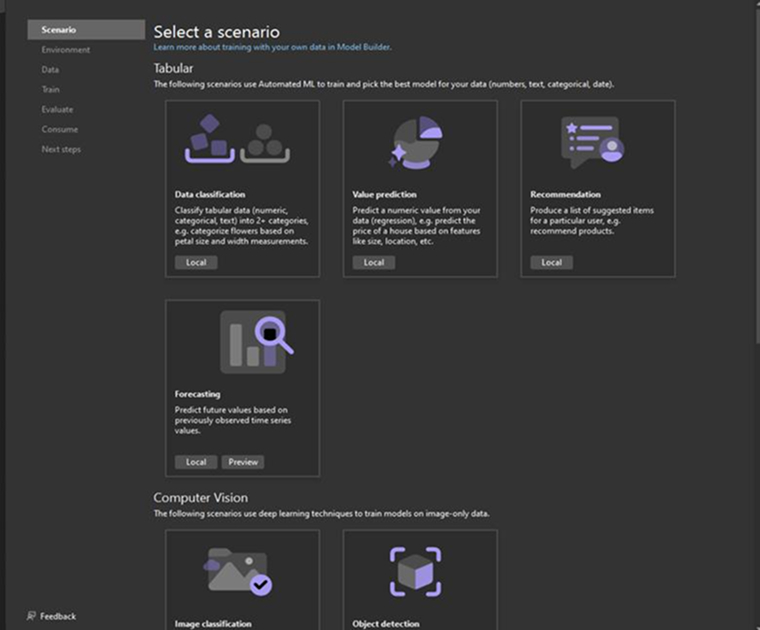Click the Feedback icon at bottom left
This screenshot has height=630, width=760.
click(x=32, y=616)
